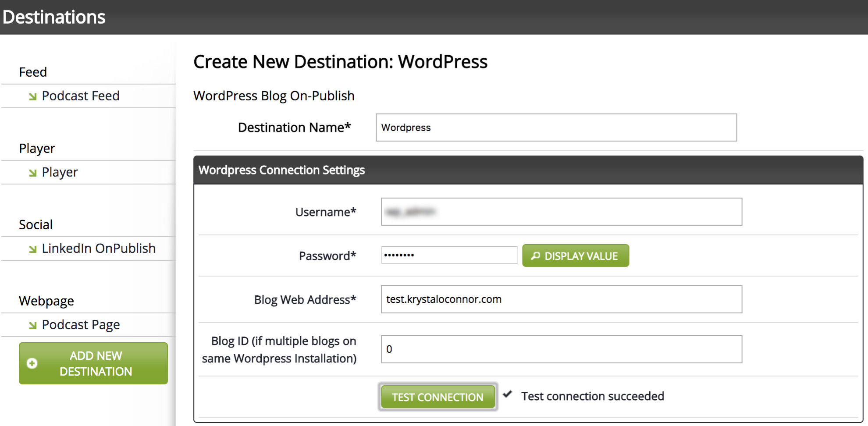Click the arrow icon beside Player link
Viewport: 868px width, 426px height.
coord(33,173)
